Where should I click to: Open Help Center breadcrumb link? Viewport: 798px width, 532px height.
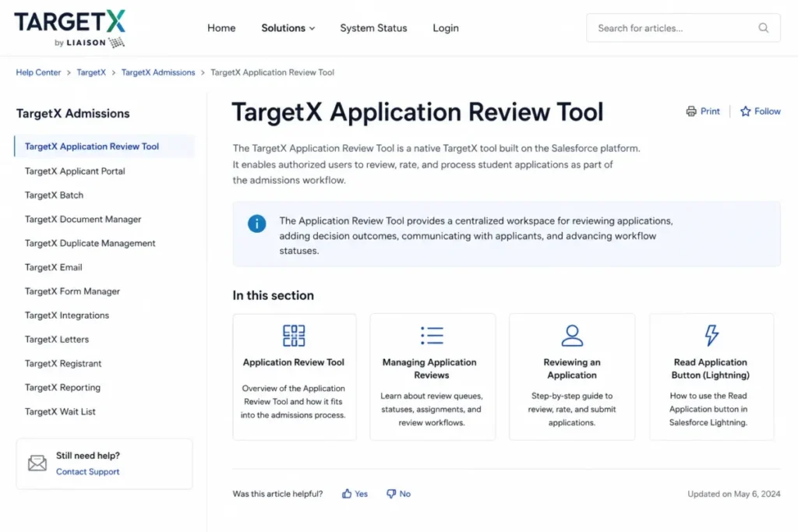tap(38, 72)
